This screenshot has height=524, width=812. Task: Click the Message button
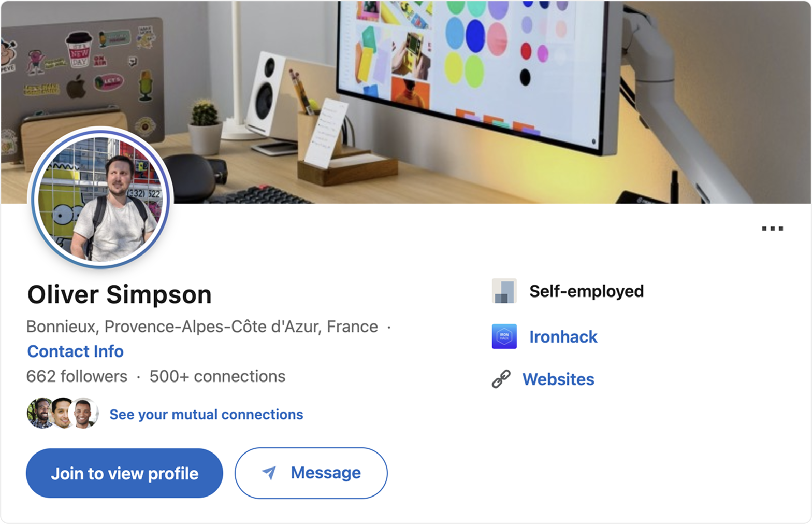pyautogui.click(x=311, y=473)
